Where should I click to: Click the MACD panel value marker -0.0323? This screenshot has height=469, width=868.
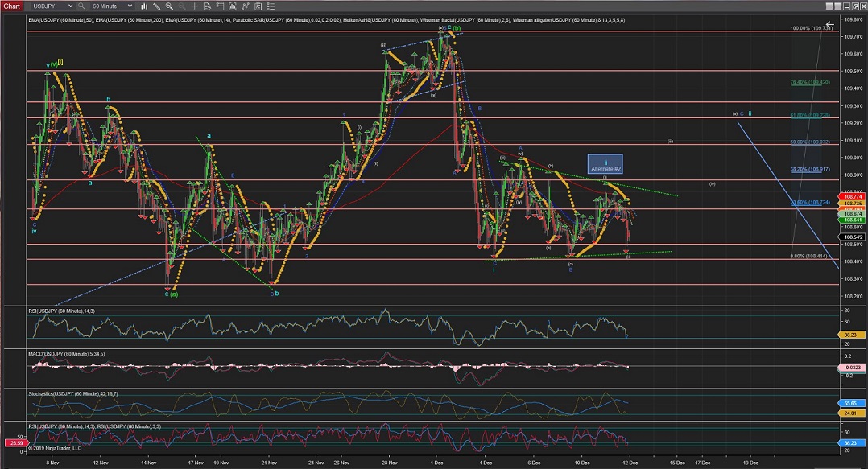851,368
